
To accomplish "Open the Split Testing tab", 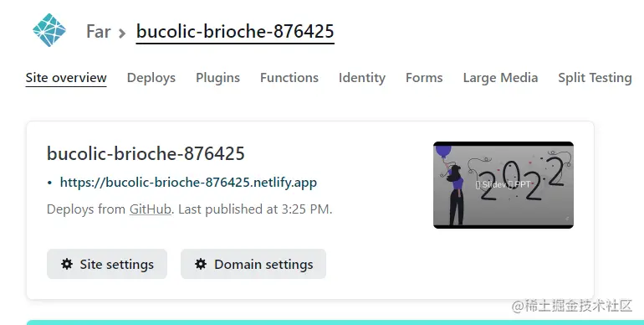I will pyautogui.click(x=595, y=78).
